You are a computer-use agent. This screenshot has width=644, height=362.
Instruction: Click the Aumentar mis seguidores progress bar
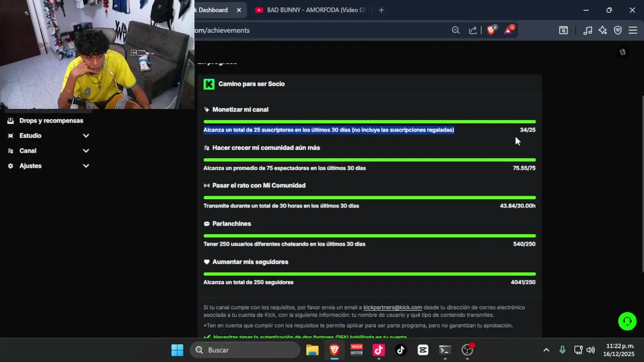tap(369, 274)
